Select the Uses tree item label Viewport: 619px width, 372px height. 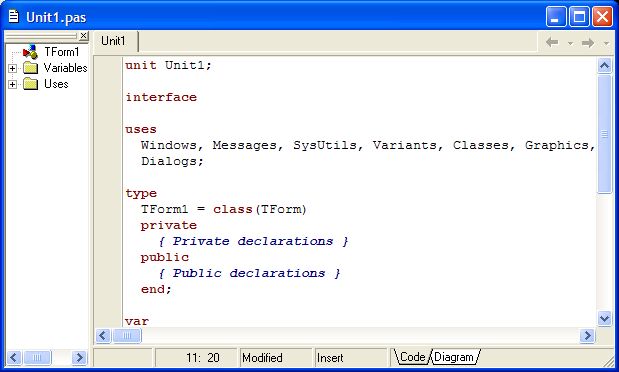click(x=56, y=84)
